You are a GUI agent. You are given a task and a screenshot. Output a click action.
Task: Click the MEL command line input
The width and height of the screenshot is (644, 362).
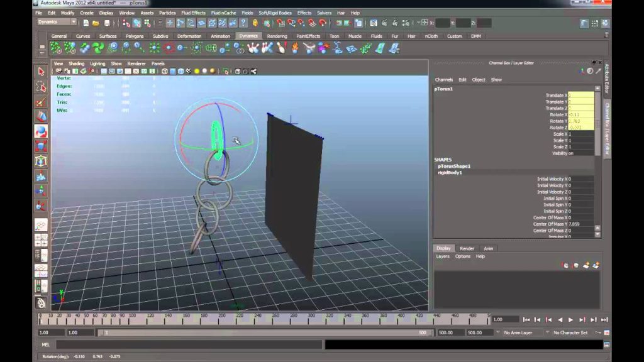point(189,345)
